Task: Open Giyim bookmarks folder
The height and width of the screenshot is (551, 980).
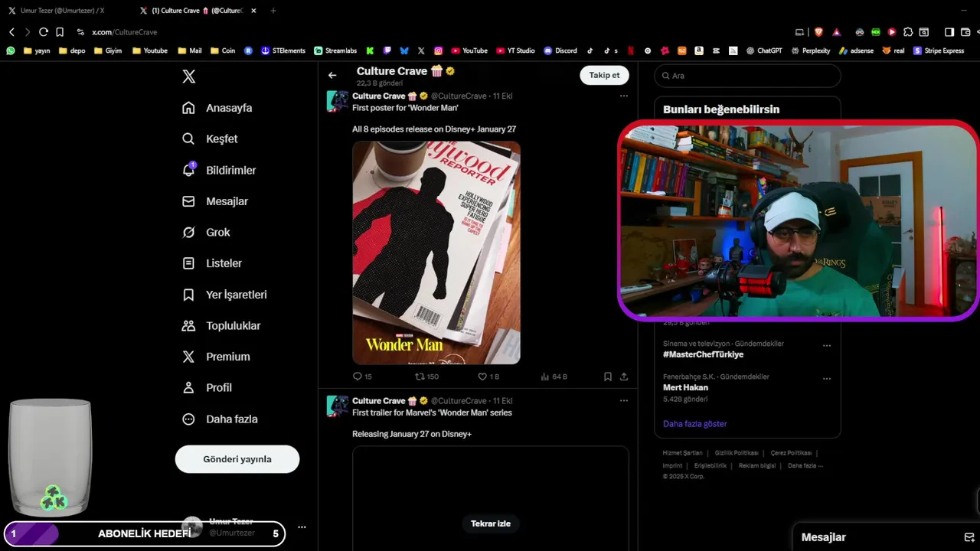Action: click(x=108, y=51)
